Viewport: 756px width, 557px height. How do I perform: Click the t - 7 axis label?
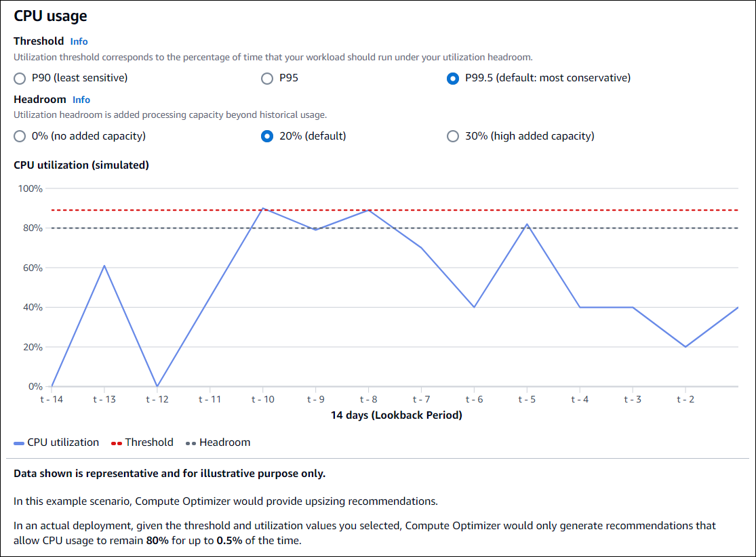coord(420,399)
